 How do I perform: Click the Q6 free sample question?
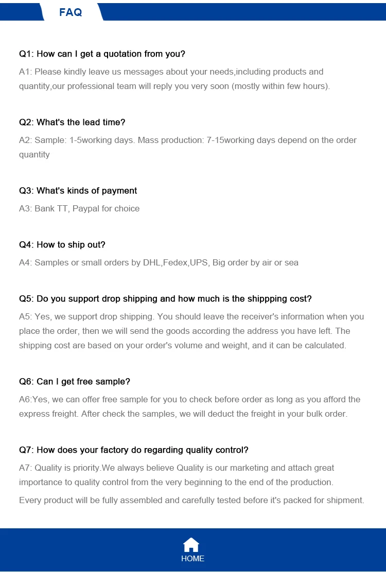(75, 382)
